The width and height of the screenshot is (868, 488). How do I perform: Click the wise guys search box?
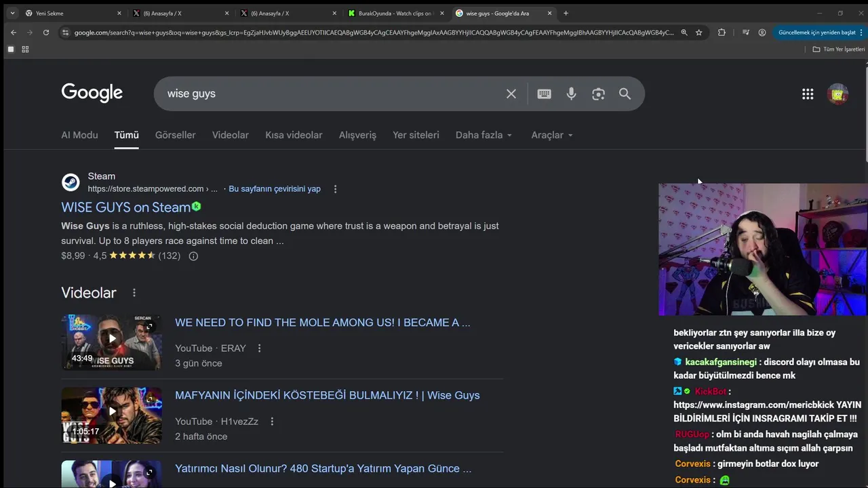[x=332, y=94]
